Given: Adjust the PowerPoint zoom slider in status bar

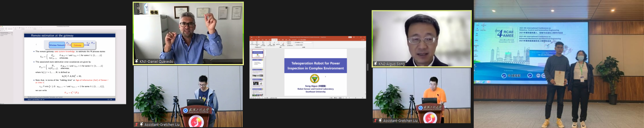Looking at the screenshot, I should coord(356,98).
